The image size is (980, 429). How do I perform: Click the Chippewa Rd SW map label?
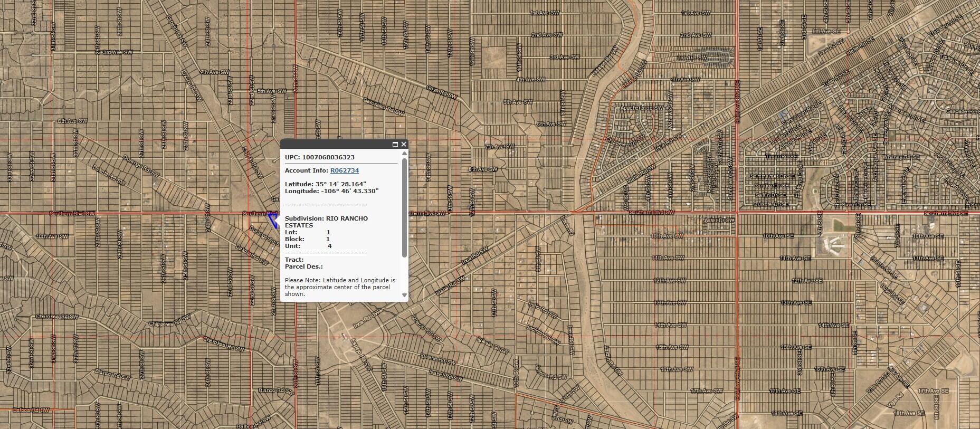(169, 322)
